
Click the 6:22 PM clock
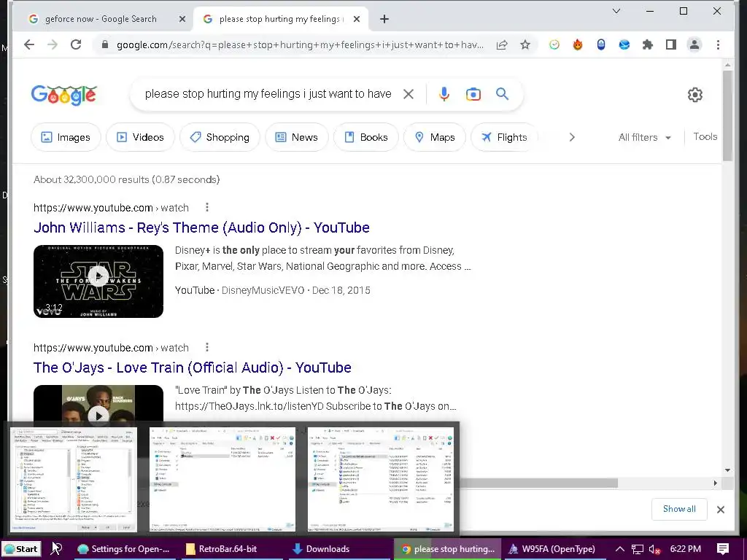click(x=685, y=549)
